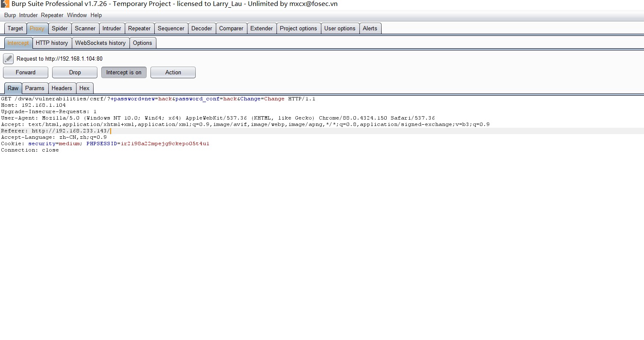
Task: Open the Burp menu
Action: tap(10, 15)
